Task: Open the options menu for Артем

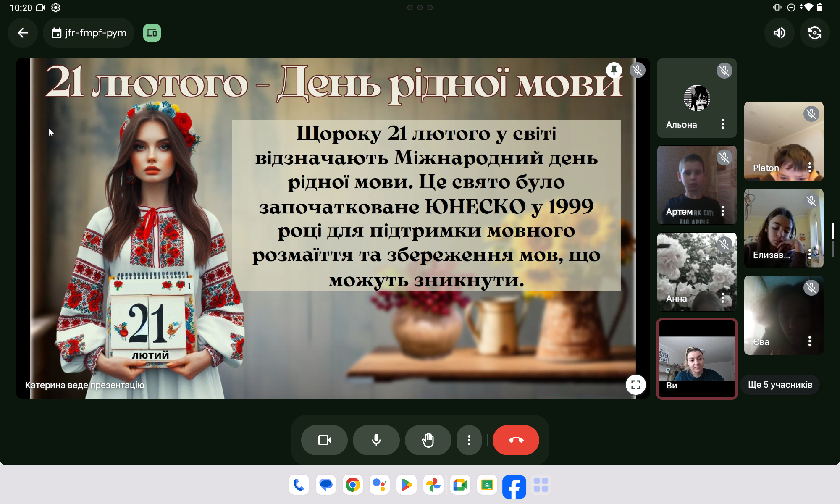Action: [x=722, y=211]
